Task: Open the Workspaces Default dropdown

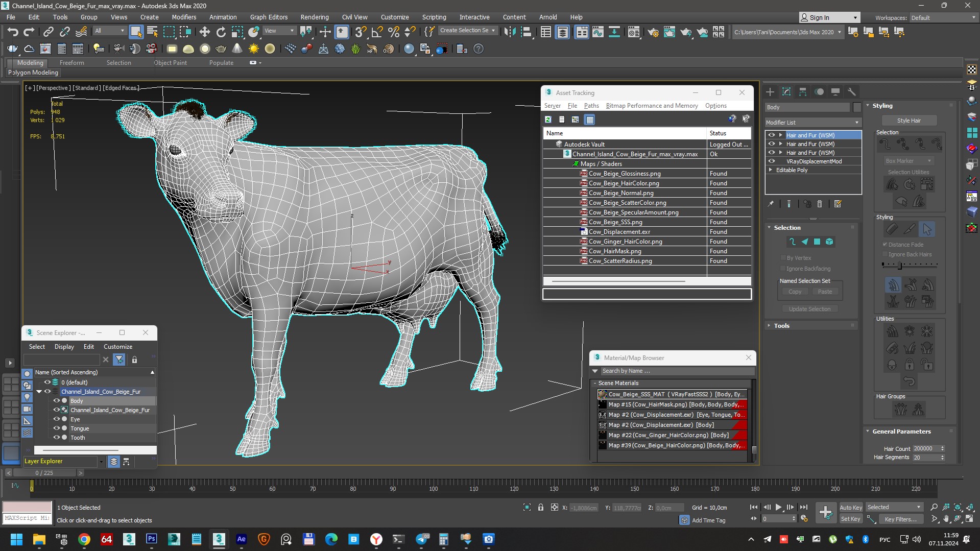Action: (943, 18)
